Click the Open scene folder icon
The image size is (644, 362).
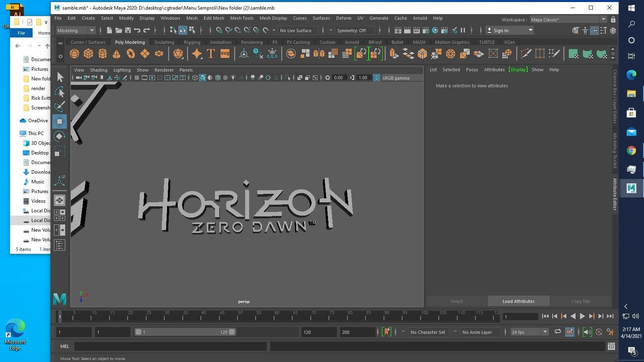(118, 30)
